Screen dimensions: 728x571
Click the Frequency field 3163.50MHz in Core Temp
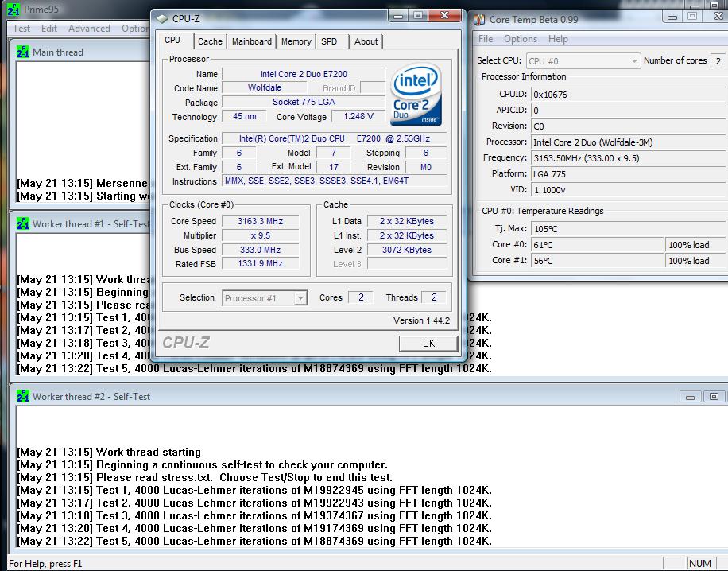pos(629,158)
